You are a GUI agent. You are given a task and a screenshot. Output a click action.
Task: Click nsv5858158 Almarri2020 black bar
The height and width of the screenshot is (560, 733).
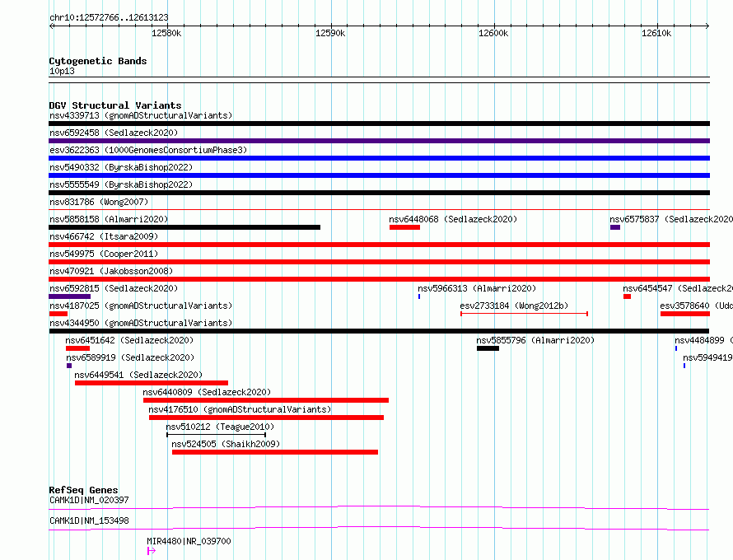point(184,227)
